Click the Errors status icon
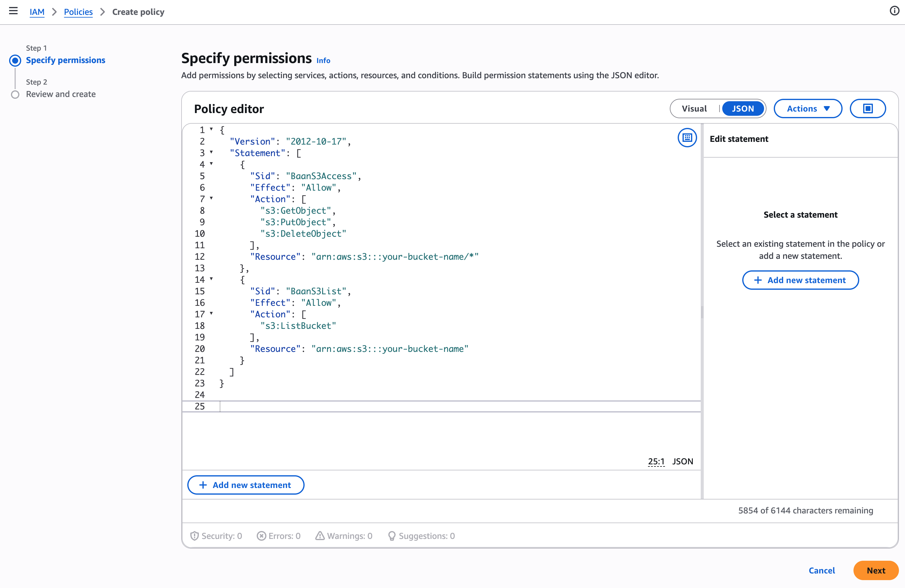Screen dimensions: 905x588 (x=261, y=536)
